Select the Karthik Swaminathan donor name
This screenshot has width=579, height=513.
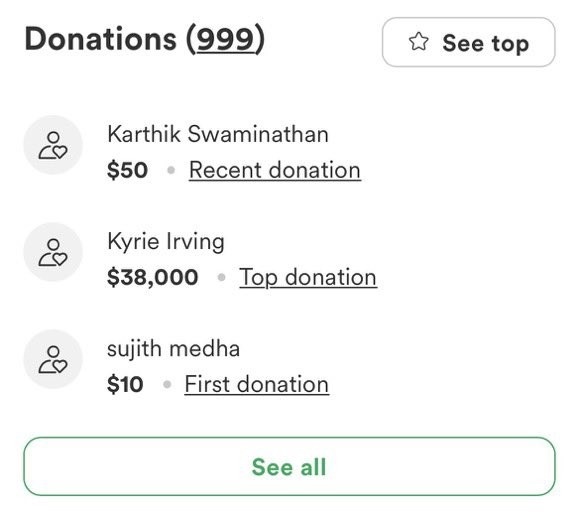217,134
